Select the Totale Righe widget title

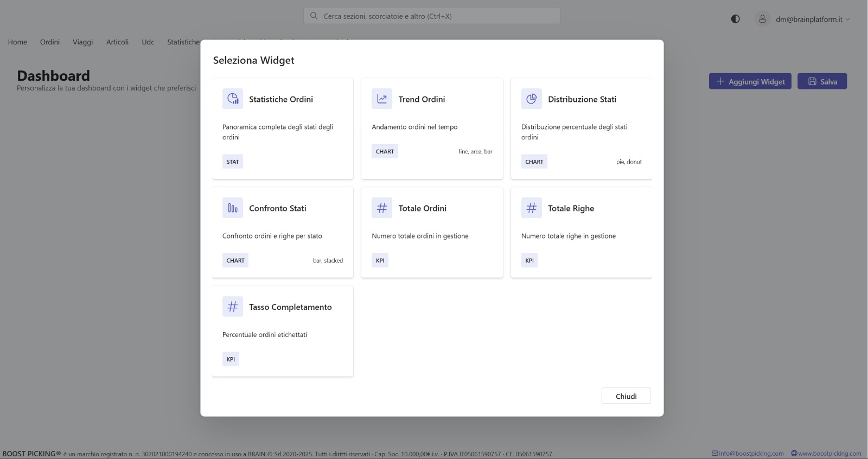(571, 208)
